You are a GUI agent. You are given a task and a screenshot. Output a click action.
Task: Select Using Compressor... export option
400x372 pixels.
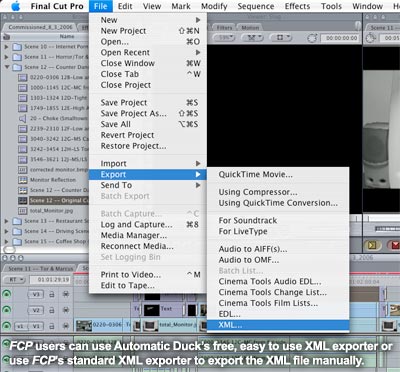click(x=278, y=192)
